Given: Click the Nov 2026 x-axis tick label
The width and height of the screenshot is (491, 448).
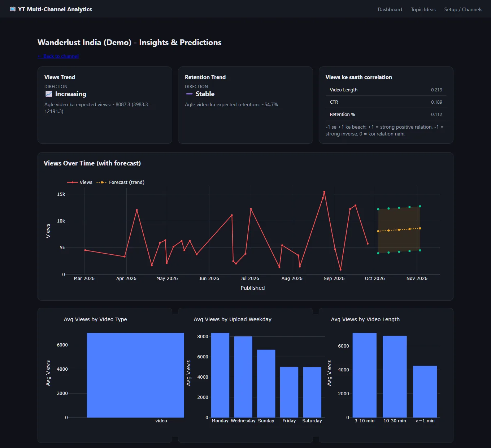Looking at the screenshot, I should click(x=417, y=279).
